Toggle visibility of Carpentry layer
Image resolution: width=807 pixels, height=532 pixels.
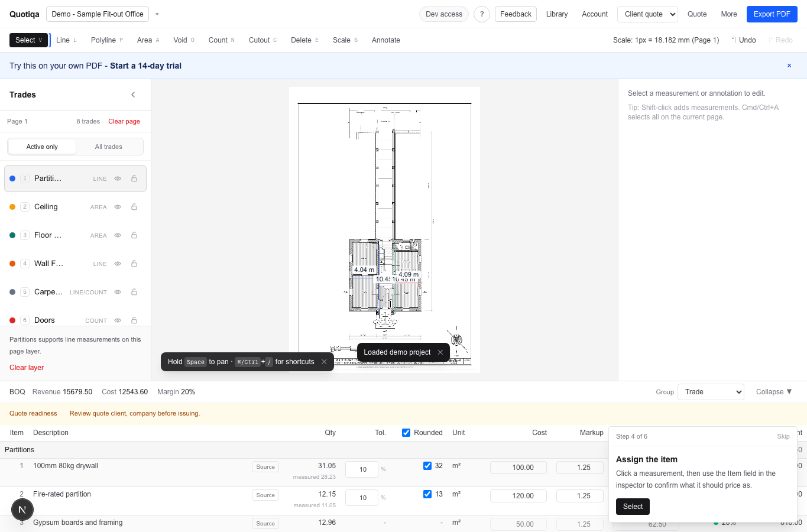click(118, 292)
